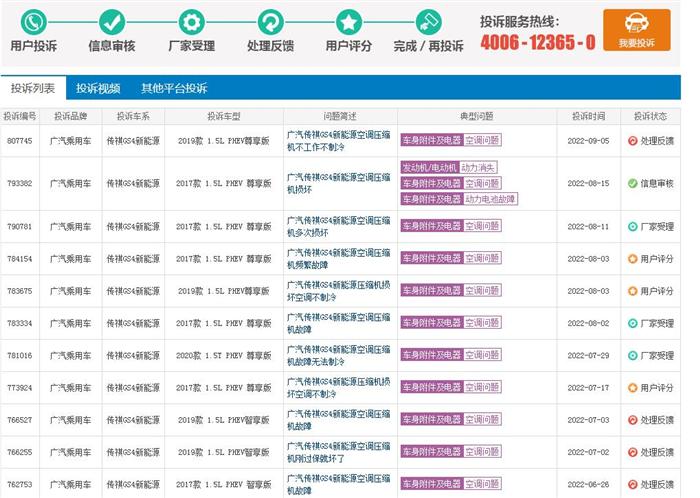Click the 处理反馈 refresh icon
This screenshot has width=700, height=498.
(270, 22)
